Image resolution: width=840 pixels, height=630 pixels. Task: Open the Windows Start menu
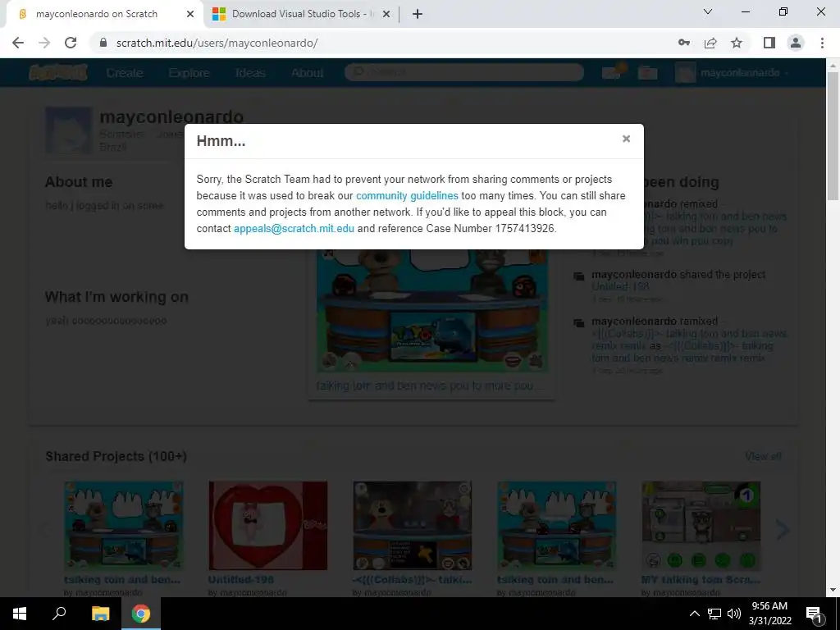tap(20, 614)
